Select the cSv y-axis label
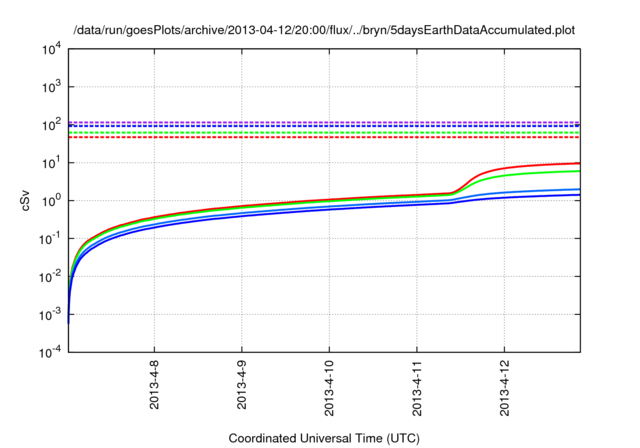640x448 pixels. (25, 200)
